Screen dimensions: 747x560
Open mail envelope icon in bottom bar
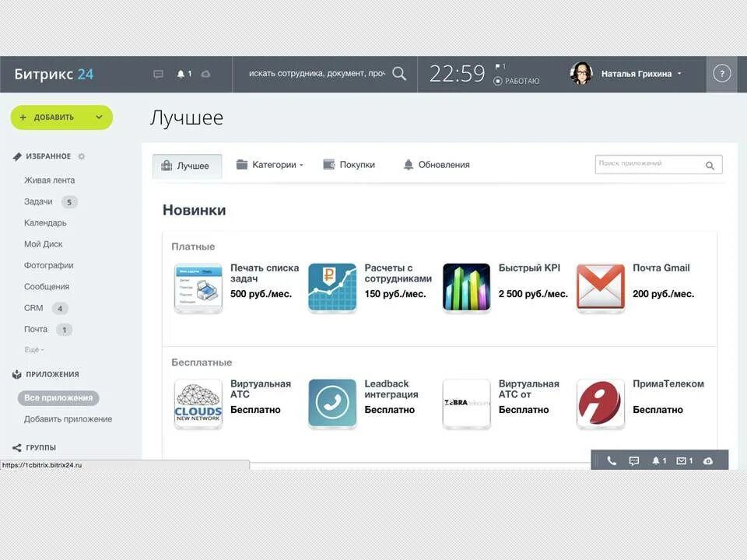point(682,461)
